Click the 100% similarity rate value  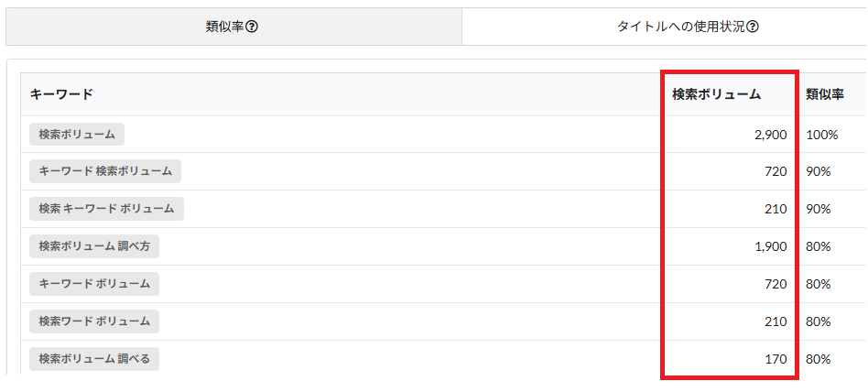822,135
